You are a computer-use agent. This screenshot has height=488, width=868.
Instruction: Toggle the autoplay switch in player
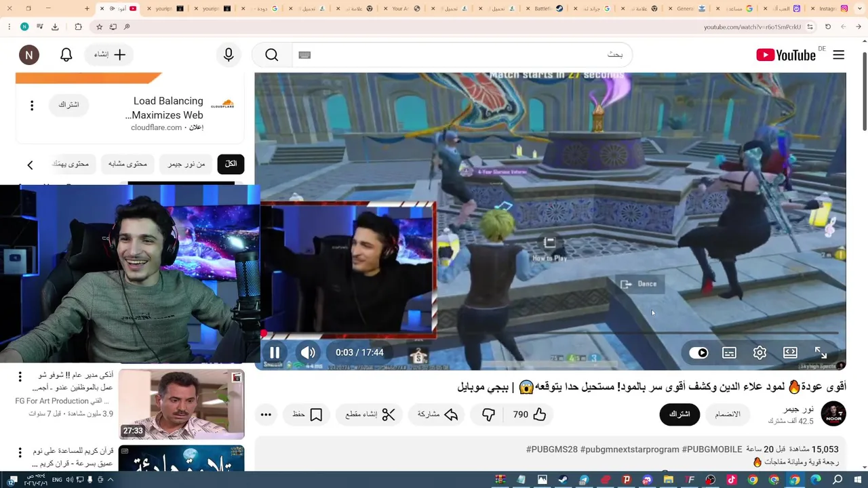click(698, 352)
